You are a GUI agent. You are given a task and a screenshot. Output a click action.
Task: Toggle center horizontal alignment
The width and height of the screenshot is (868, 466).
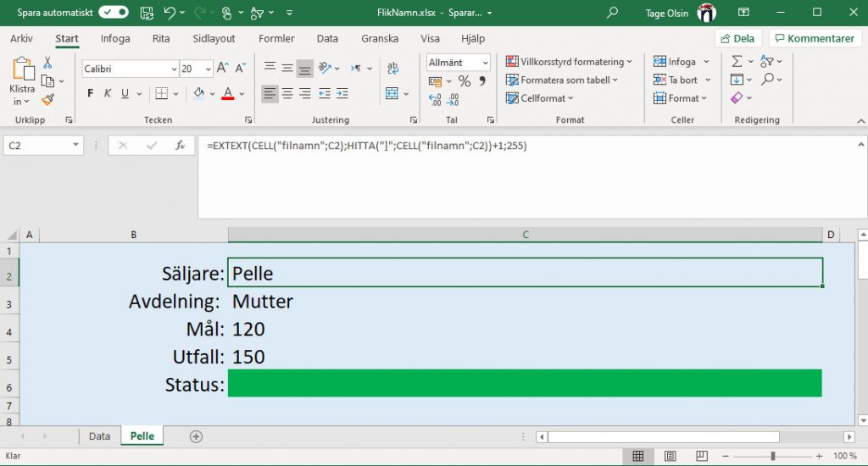pyautogui.click(x=287, y=94)
